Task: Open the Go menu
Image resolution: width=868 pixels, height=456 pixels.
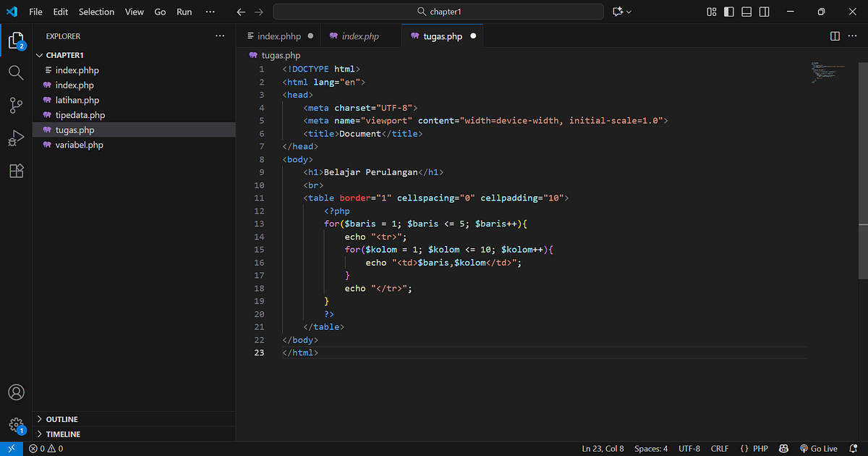Action: (160, 12)
